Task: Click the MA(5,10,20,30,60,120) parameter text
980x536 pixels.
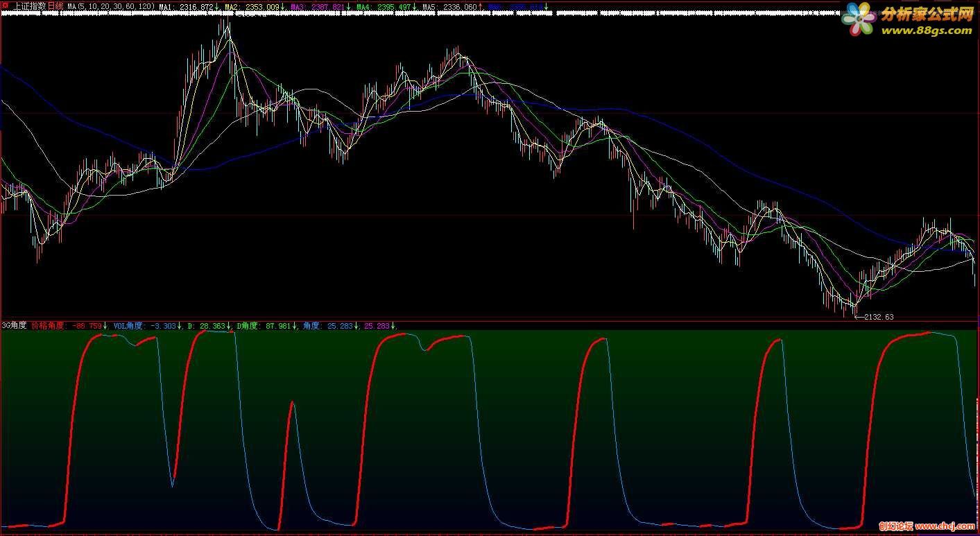Action: coord(111,7)
